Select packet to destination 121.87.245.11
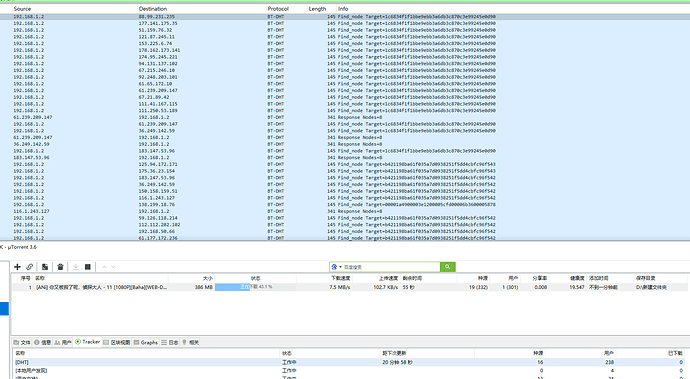 pos(345,37)
